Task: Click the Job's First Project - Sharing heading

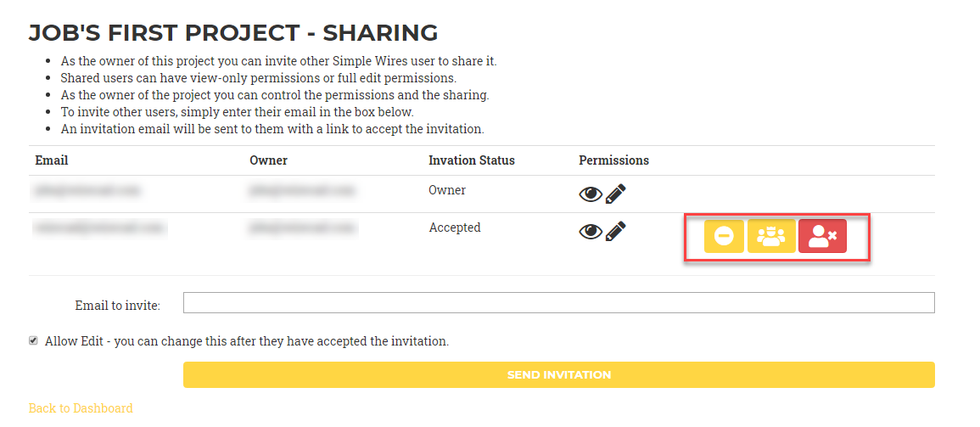Action: [x=233, y=33]
